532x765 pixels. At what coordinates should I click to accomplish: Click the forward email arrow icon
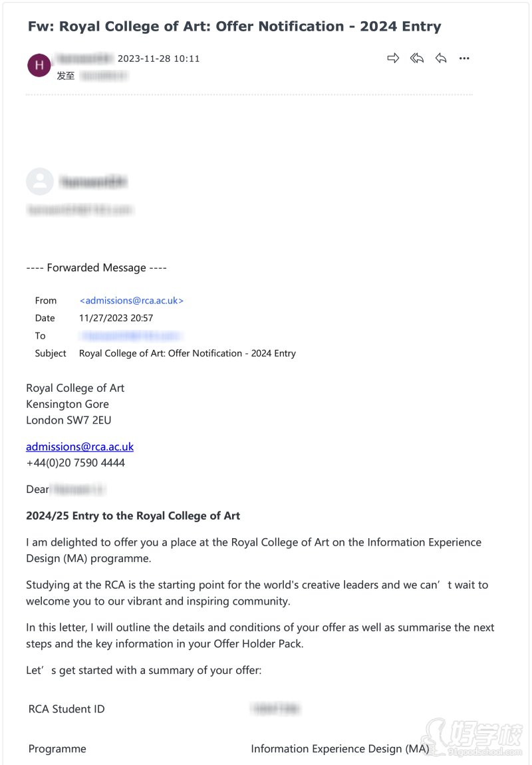(393, 59)
